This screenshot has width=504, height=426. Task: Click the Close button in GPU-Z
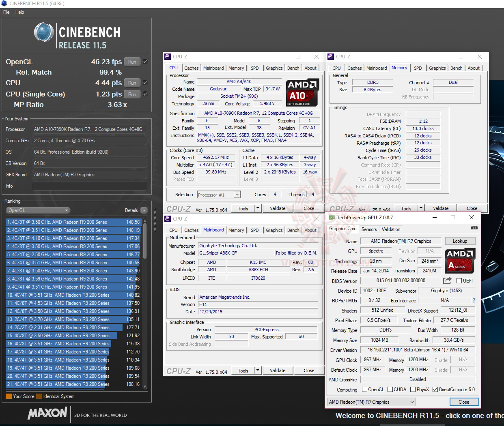click(x=464, y=402)
